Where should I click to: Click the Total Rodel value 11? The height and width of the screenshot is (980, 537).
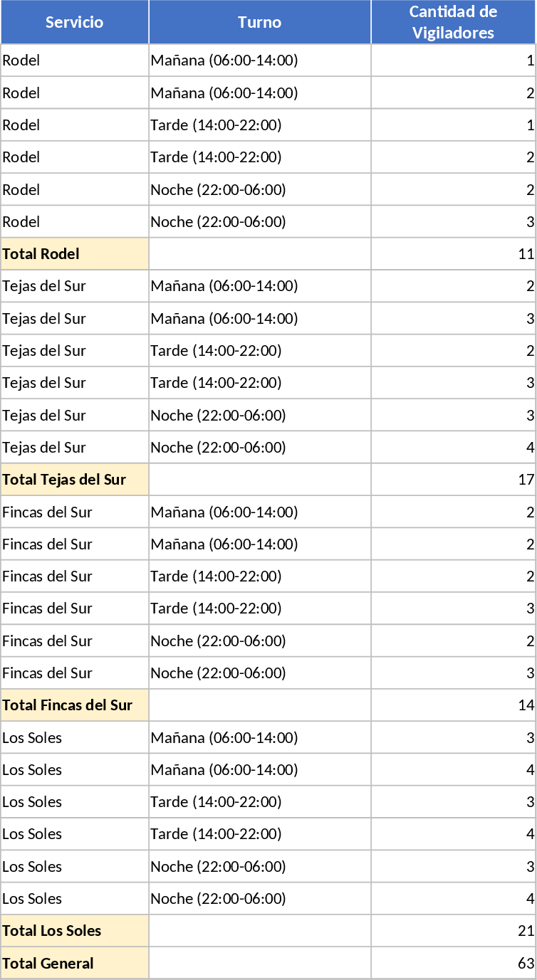[x=453, y=254]
